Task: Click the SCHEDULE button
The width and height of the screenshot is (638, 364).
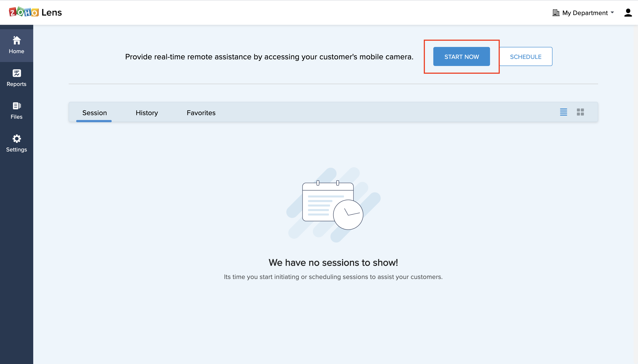Action: (x=525, y=56)
